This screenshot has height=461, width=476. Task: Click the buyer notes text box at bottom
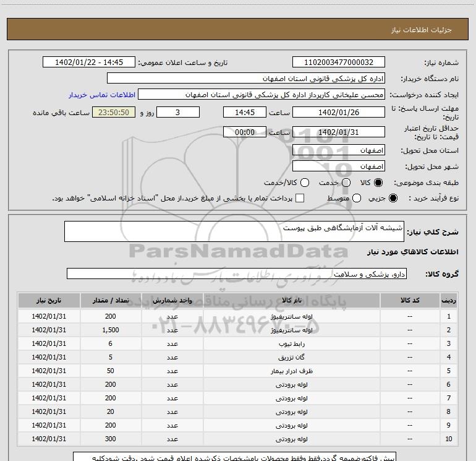[x=235, y=457]
